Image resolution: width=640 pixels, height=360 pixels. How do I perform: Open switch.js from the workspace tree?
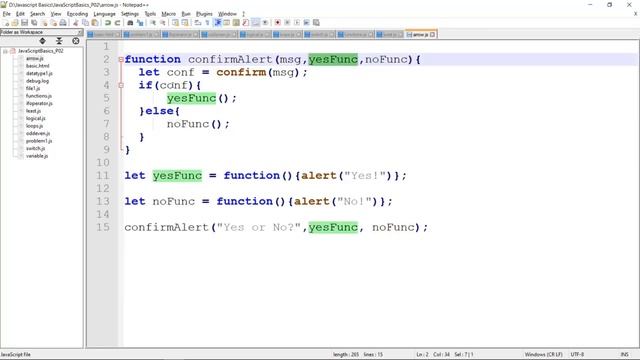point(36,148)
